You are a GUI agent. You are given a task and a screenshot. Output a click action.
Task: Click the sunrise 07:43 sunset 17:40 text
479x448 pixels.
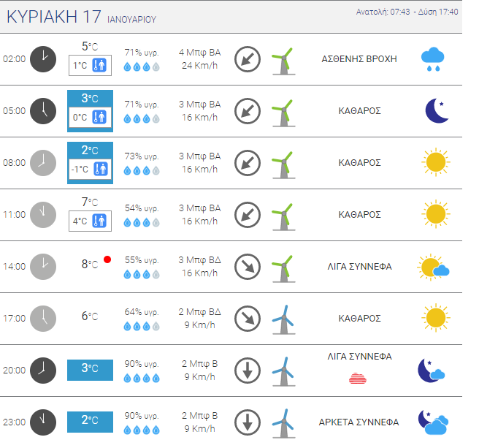click(x=407, y=12)
